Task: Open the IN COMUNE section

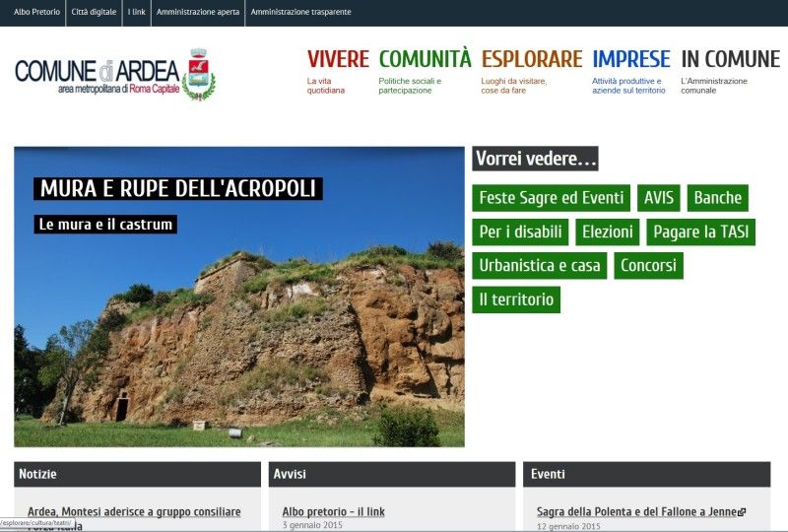Action: 731,59
